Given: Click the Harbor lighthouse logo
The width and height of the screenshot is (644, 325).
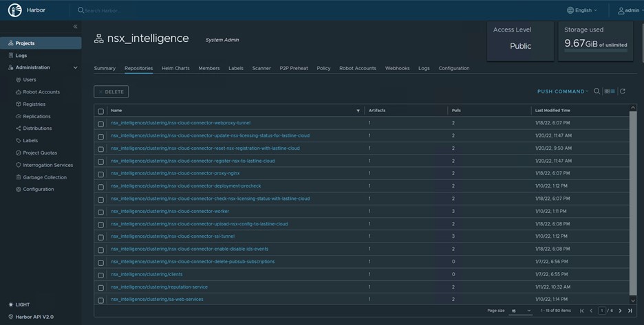Looking at the screenshot, I should coord(13,10).
